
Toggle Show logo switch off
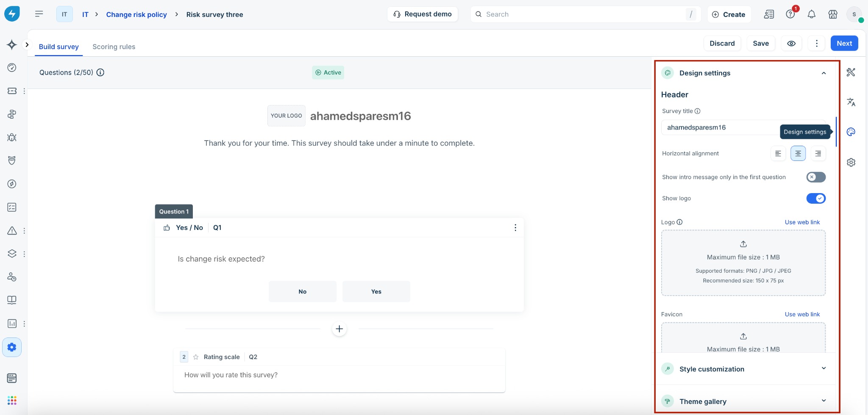tap(816, 198)
